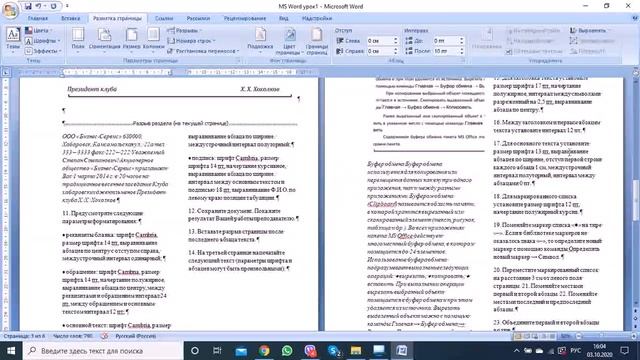
Task: Open the Рассылки ribbon tab
Action: 198,18
